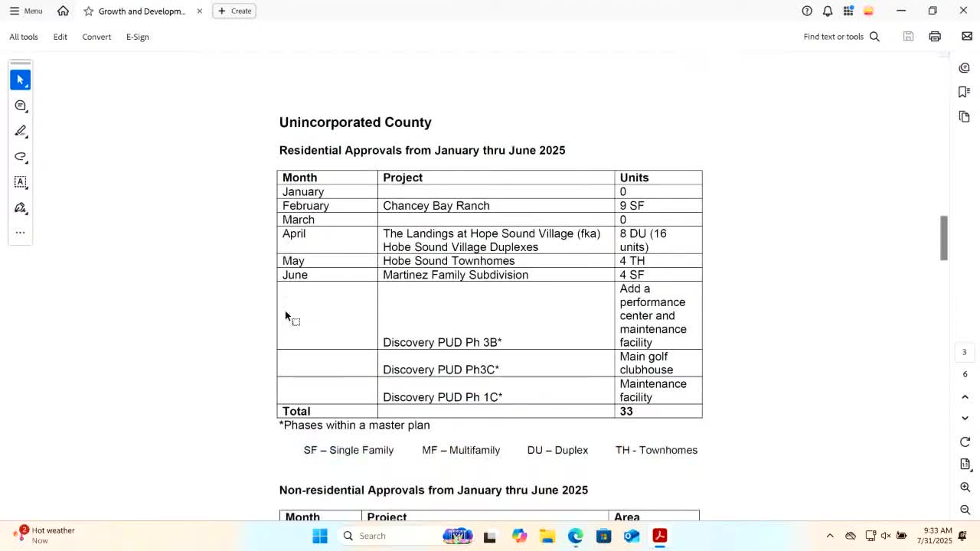980x551 pixels.
Task: Open account profile avatar
Action: 868,11
